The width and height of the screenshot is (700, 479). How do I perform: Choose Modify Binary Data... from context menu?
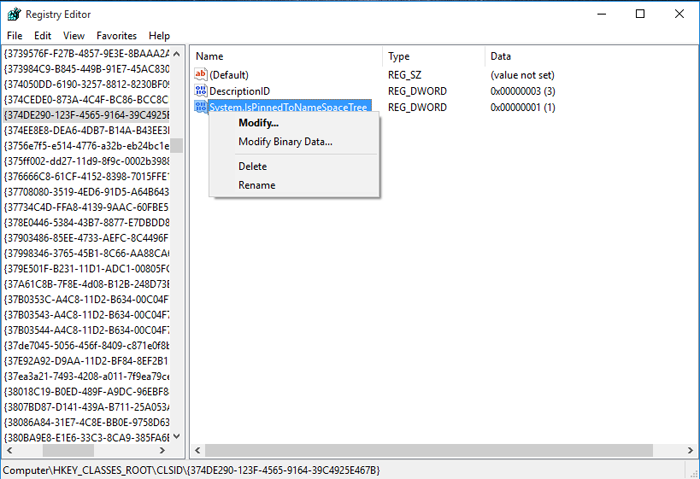pyautogui.click(x=294, y=142)
